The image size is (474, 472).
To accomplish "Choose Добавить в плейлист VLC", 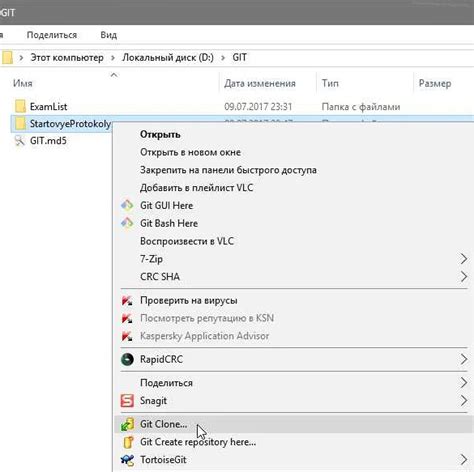I will (196, 188).
